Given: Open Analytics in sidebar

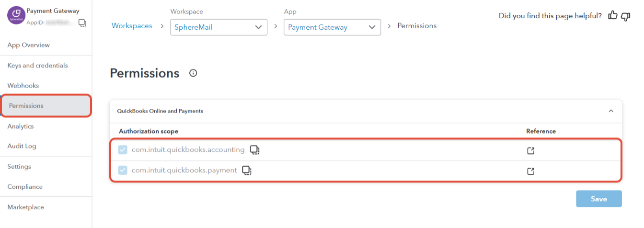Looking at the screenshot, I should 21,126.
